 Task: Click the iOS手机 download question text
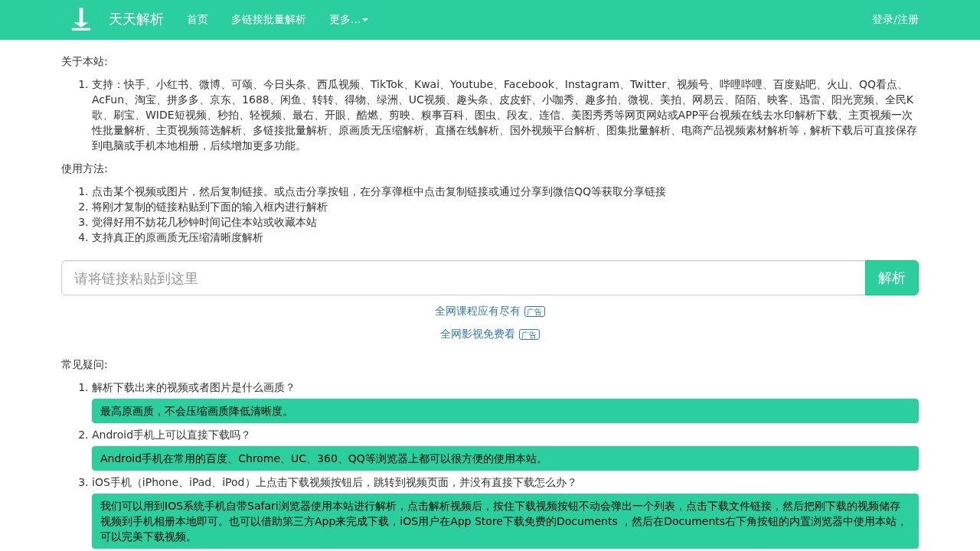(334, 482)
